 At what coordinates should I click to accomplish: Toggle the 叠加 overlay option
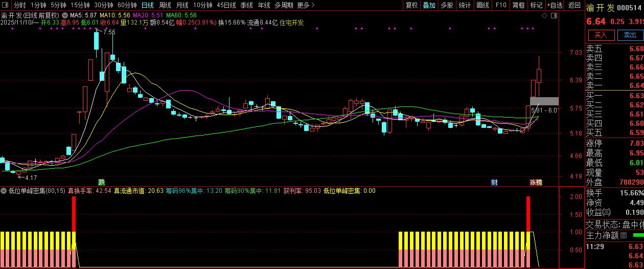click(429, 5)
